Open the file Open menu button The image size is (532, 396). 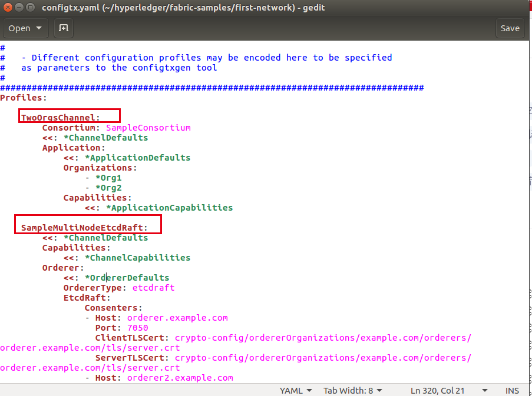coord(26,28)
